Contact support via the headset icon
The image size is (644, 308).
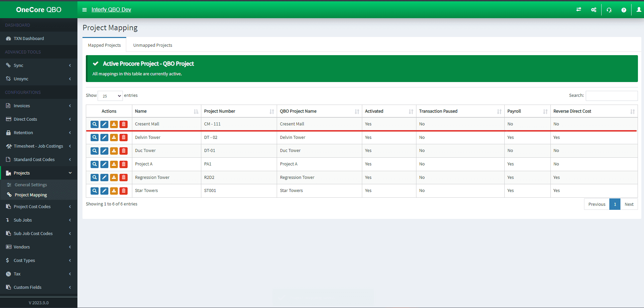coord(609,9)
